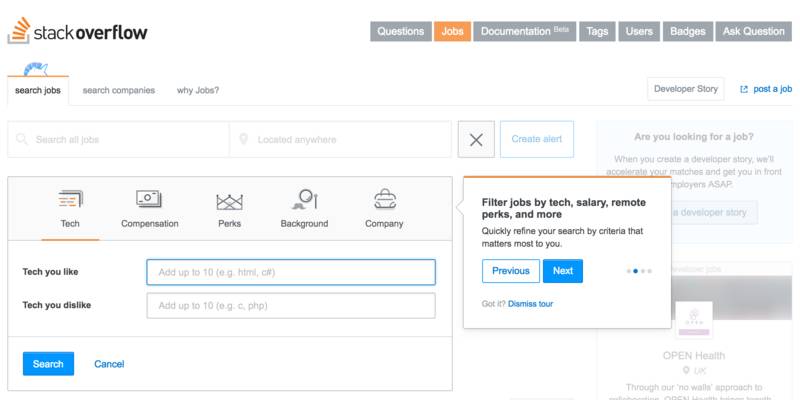Open the Compensation filter icon
The width and height of the screenshot is (800, 400).
pos(149,199)
